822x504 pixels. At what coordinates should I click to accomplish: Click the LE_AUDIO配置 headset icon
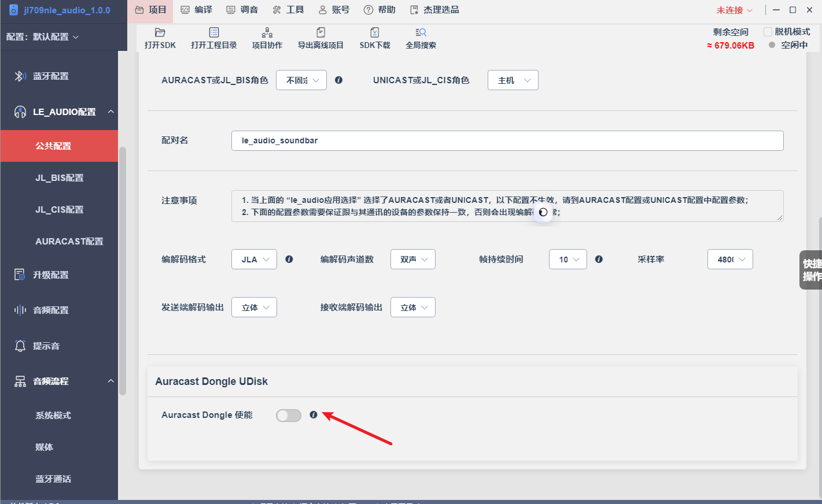pyautogui.click(x=20, y=112)
